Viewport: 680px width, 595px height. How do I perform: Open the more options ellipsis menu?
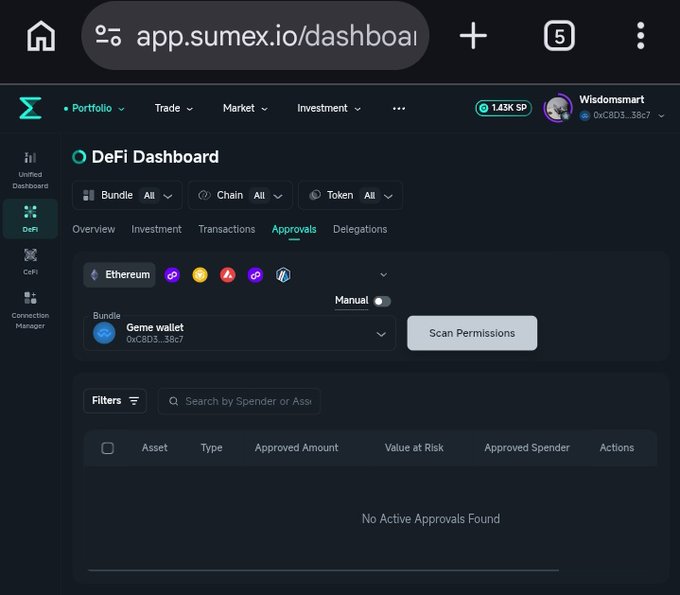pos(399,108)
